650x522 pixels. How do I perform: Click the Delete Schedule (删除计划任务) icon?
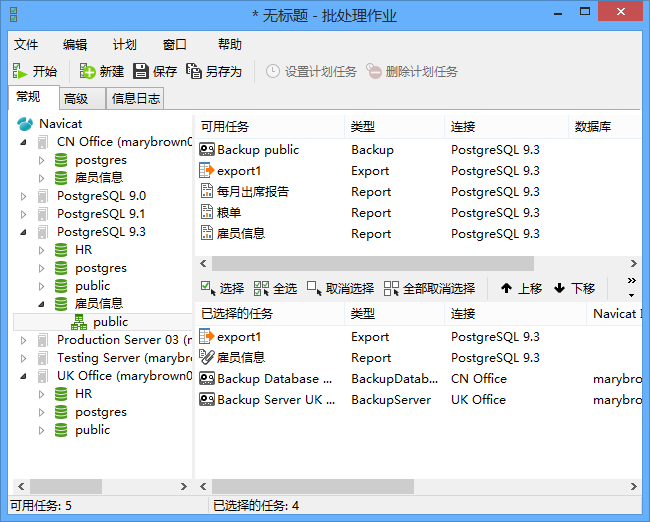coord(374,71)
